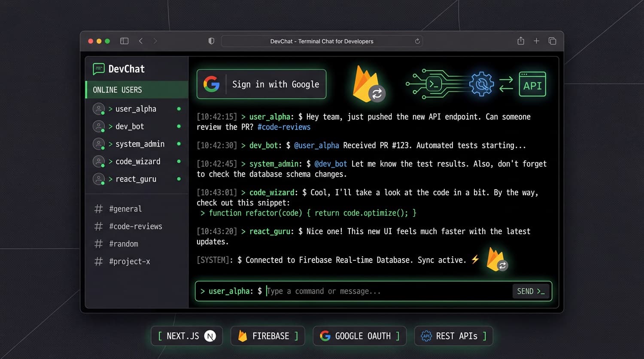This screenshot has width=644, height=359.
Task: Open the API browser window icon
Action: pos(532,84)
